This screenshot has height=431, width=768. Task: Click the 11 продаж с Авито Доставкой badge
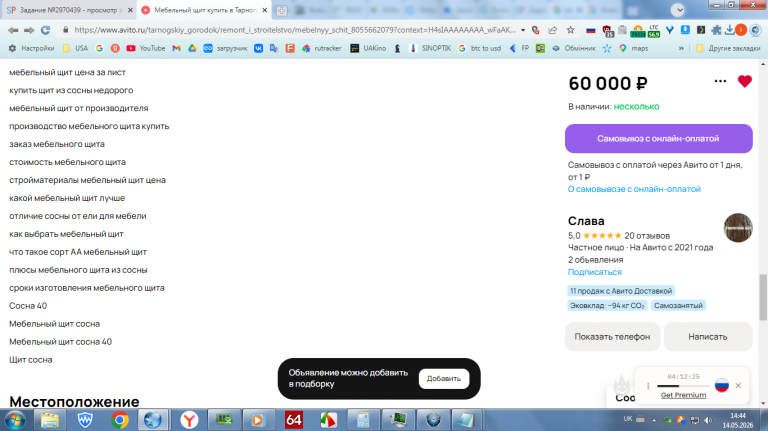point(621,291)
